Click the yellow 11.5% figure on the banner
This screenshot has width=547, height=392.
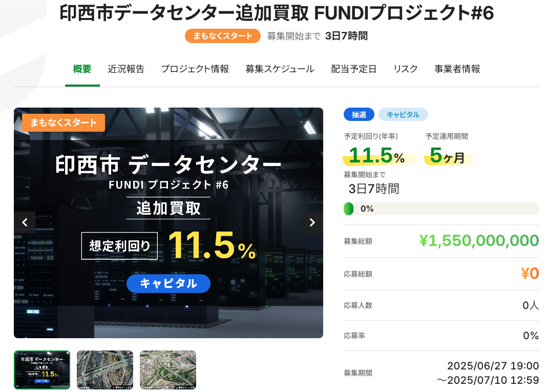coord(212,246)
